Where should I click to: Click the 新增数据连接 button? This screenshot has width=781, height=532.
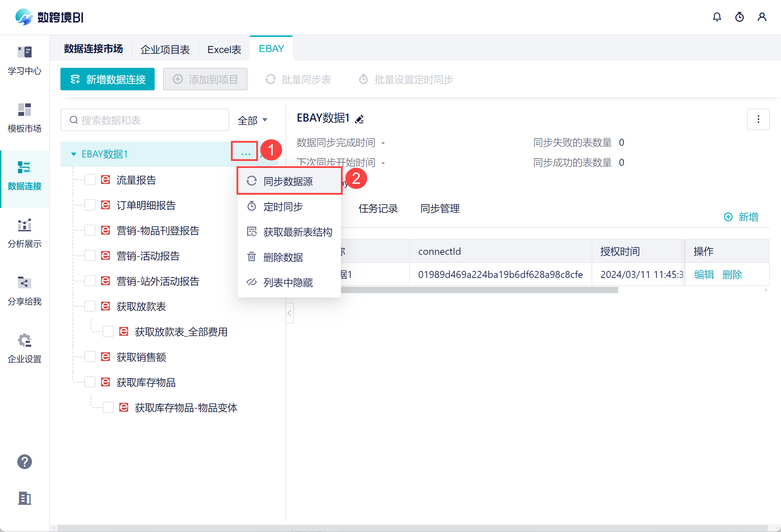108,79
